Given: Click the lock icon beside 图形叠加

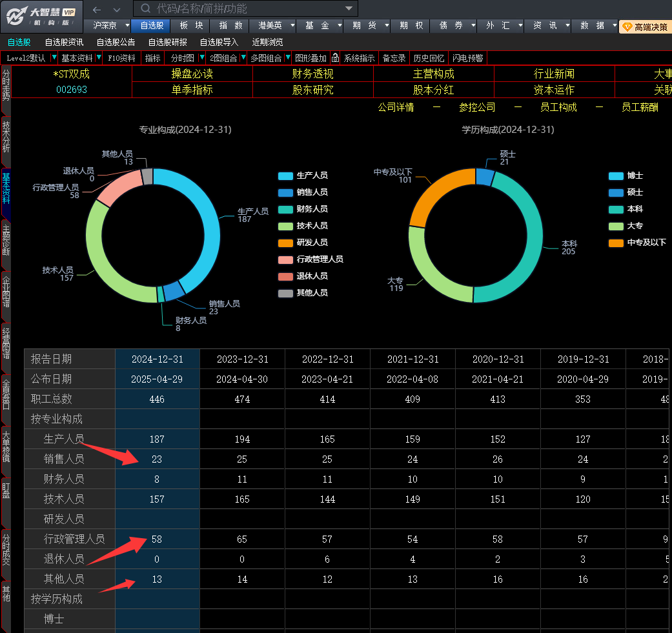Looking at the screenshot, I should pos(336,58).
